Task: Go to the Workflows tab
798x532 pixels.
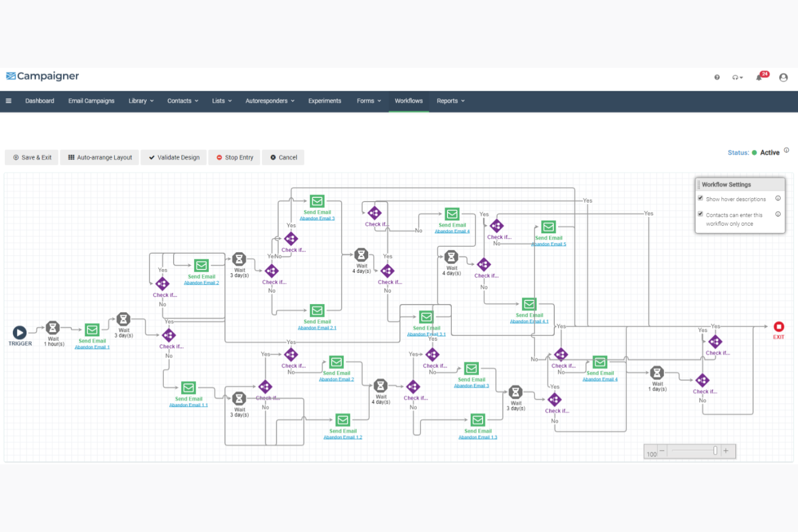Action: [x=409, y=101]
